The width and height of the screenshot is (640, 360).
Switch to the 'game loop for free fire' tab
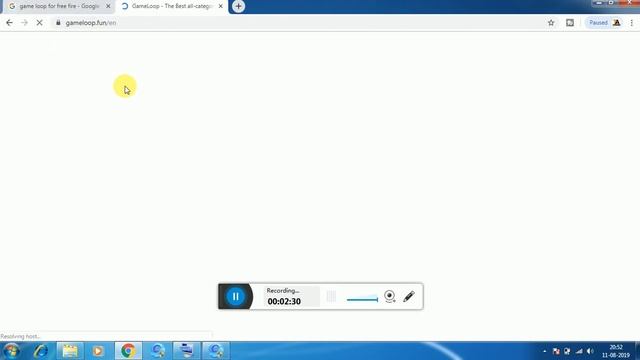59,6
